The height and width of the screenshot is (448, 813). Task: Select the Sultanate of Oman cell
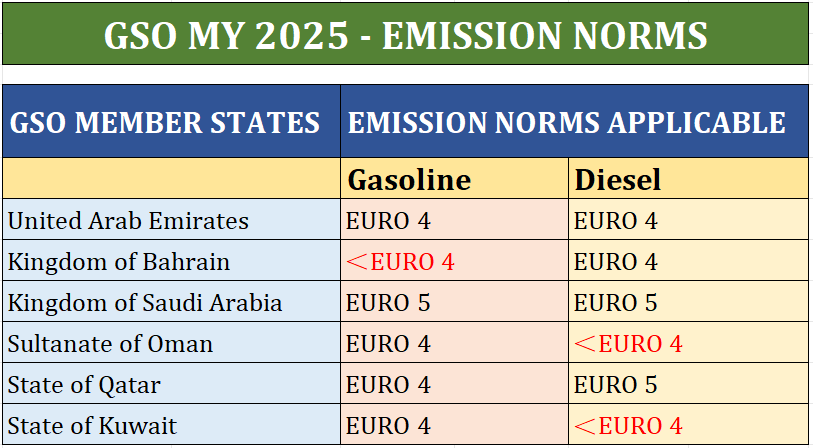[x=172, y=342]
